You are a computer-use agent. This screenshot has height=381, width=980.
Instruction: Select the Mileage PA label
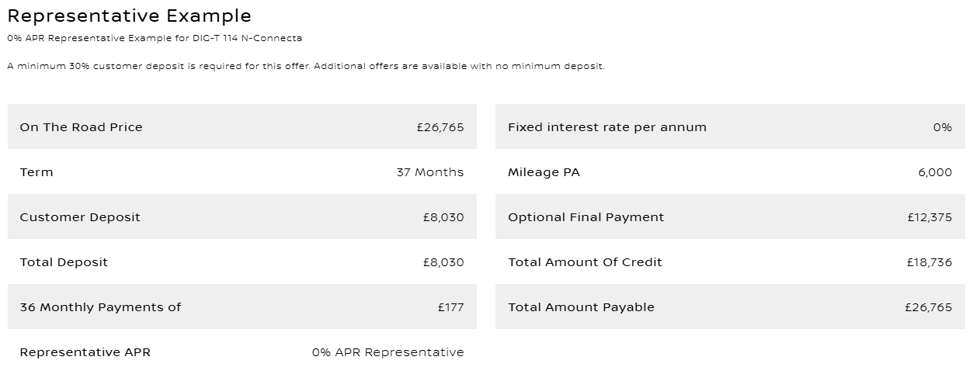544,172
